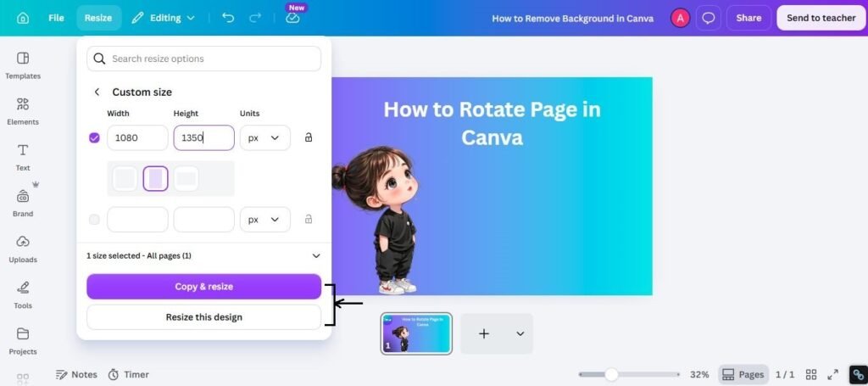Open the Templates sidebar panel
868x386 pixels.
click(23, 65)
